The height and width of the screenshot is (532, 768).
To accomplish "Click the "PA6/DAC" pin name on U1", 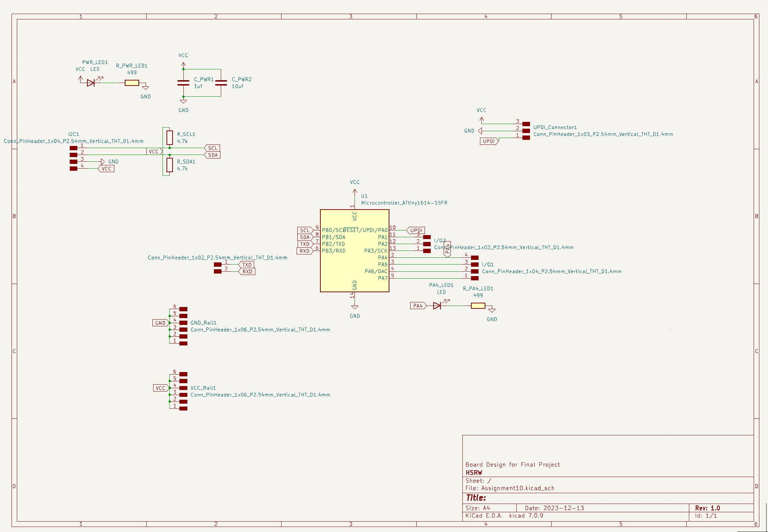I will pyautogui.click(x=376, y=271).
